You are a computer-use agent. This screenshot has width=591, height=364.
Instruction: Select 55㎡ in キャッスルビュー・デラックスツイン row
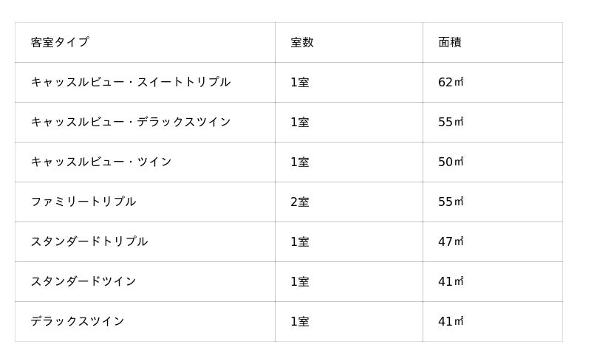tap(451, 122)
